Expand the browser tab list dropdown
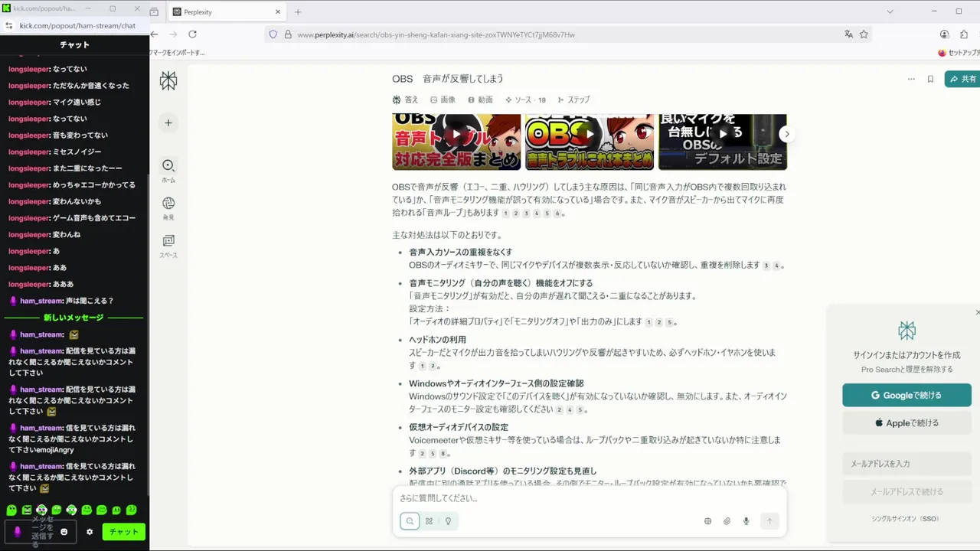 point(890,11)
